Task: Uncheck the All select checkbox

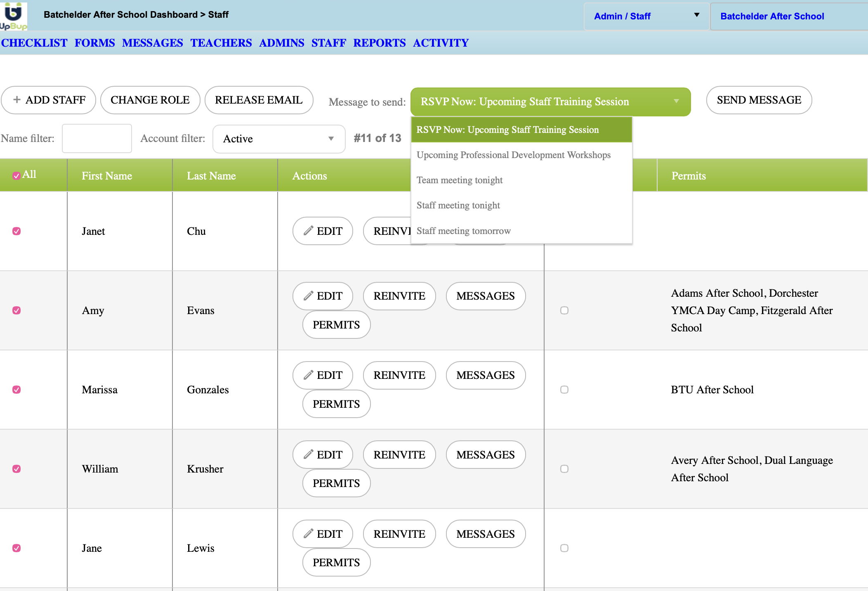Action: click(x=17, y=175)
